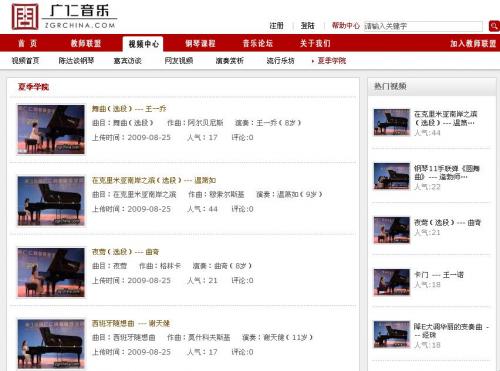The image size is (500, 371).
Task: Open 卡门 王一诺 in hot videos
Action: click(x=439, y=275)
